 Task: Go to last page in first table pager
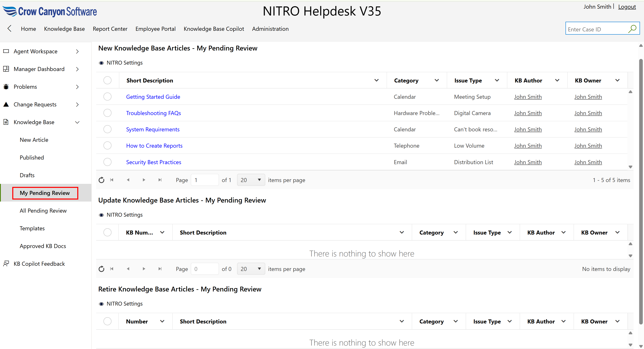click(x=160, y=180)
